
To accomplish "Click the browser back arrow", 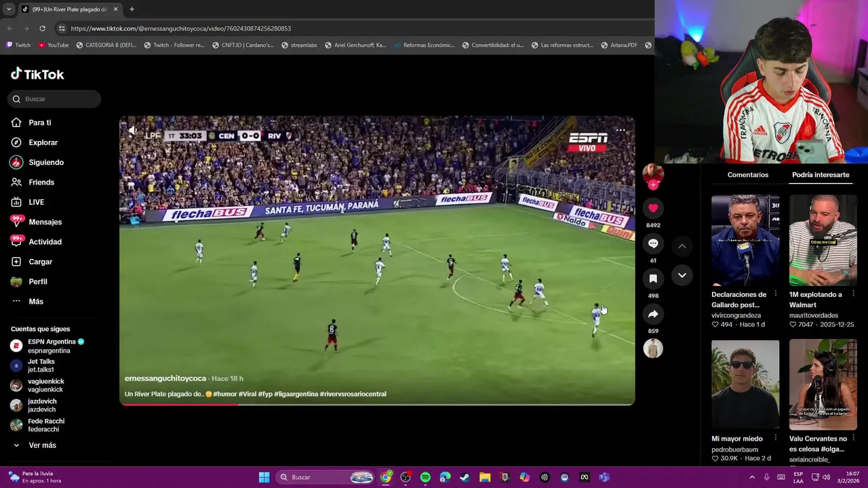I will coord(9,28).
